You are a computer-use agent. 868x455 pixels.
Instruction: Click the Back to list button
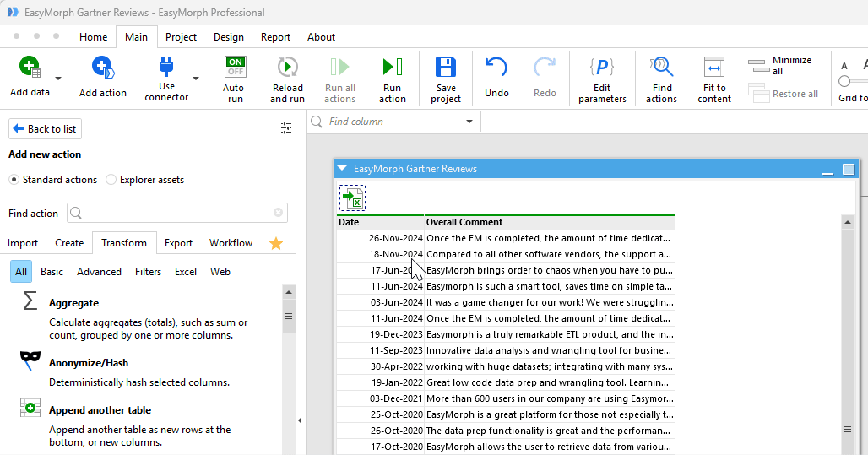pos(45,129)
